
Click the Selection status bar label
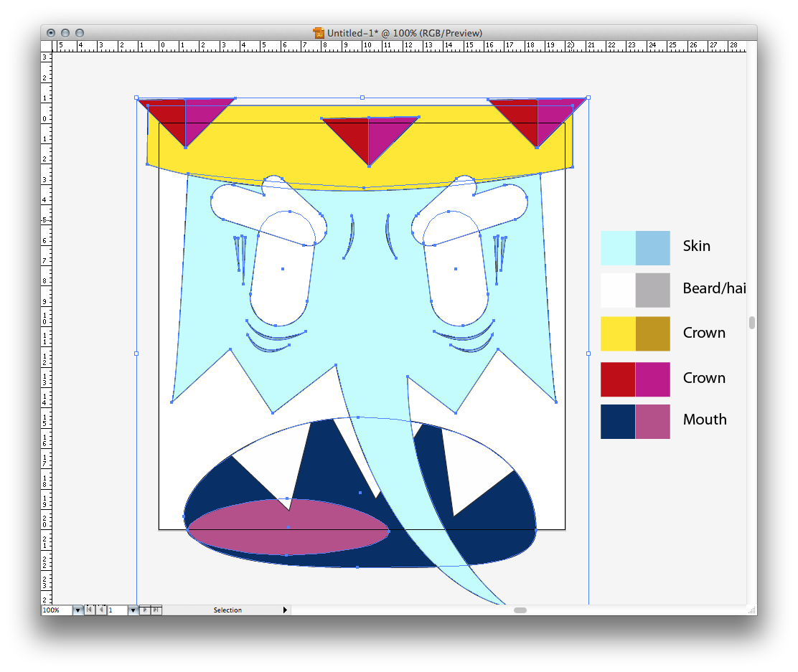coord(227,610)
